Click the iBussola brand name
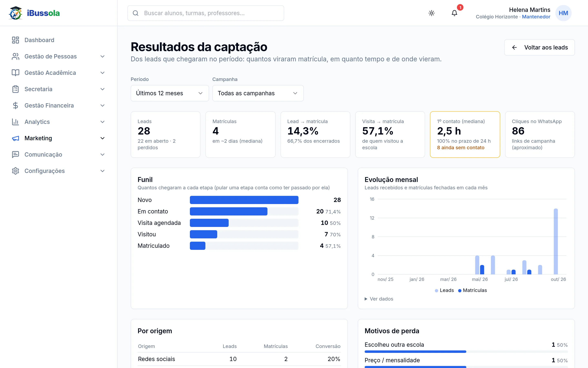588x368 pixels. tap(43, 13)
